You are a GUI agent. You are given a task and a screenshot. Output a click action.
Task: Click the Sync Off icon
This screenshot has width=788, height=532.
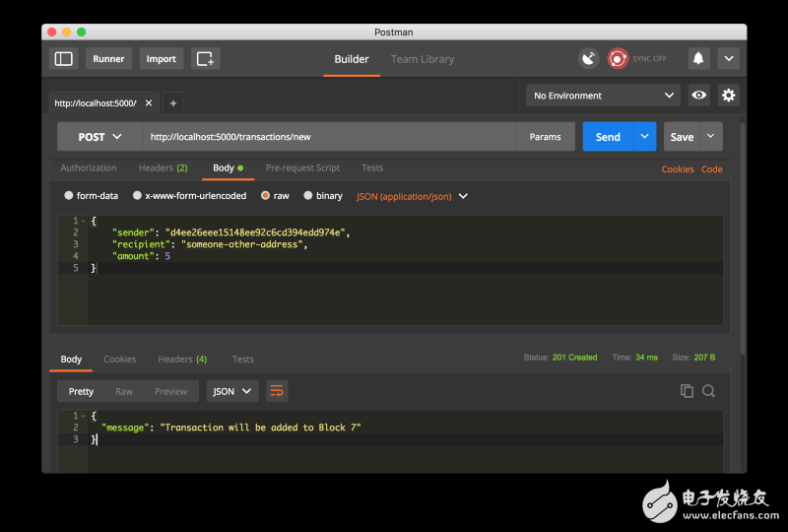[x=619, y=59]
